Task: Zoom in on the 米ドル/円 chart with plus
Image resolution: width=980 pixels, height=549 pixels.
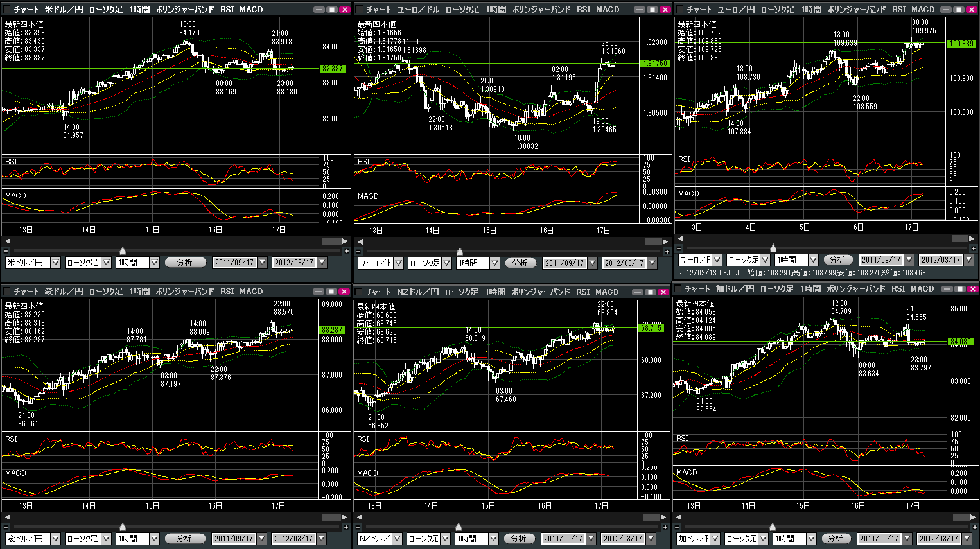Action: (347, 251)
